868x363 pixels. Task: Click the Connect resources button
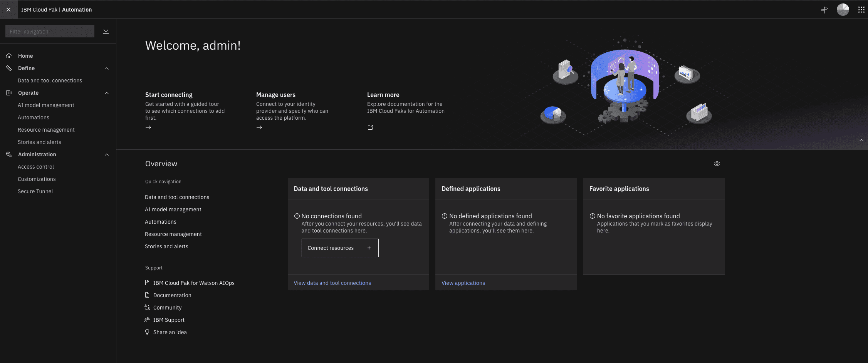(340, 248)
